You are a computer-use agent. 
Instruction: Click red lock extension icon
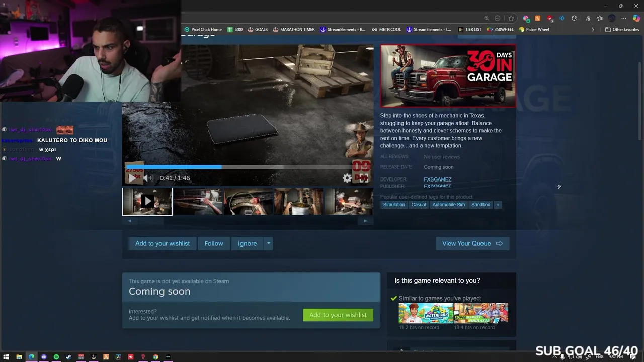550,18
